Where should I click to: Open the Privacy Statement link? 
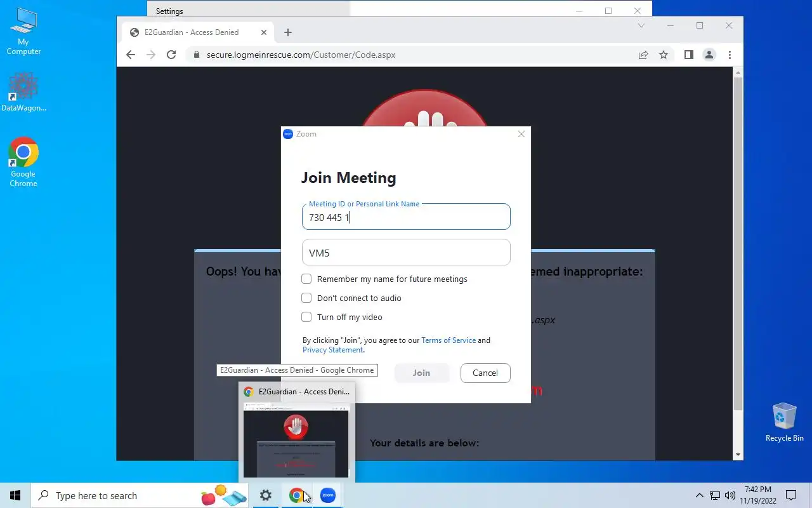(333, 350)
